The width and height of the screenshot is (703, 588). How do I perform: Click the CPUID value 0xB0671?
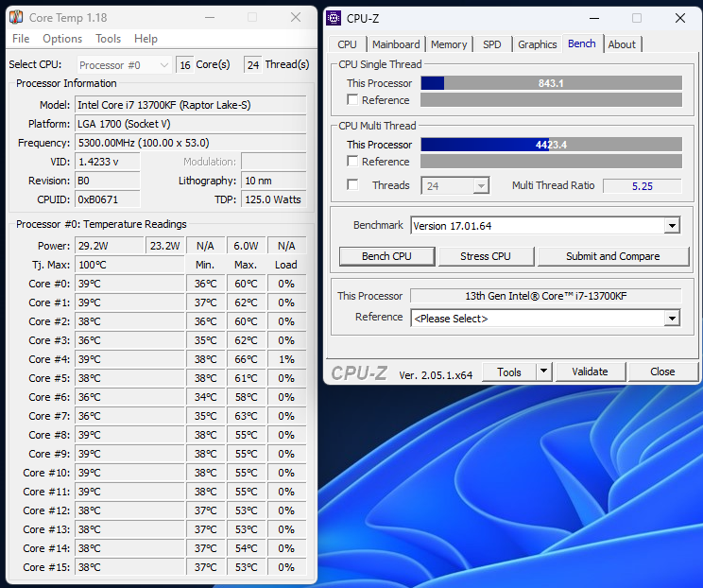coord(107,199)
